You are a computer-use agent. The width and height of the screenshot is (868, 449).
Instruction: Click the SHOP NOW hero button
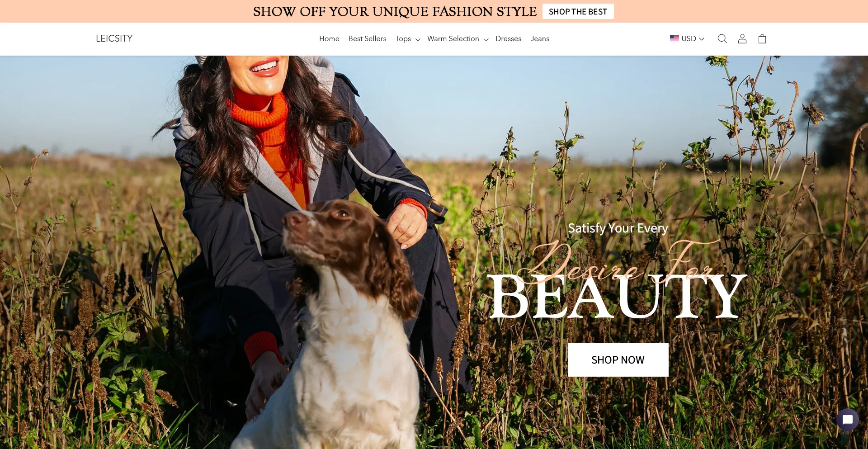click(x=618, y=359)
